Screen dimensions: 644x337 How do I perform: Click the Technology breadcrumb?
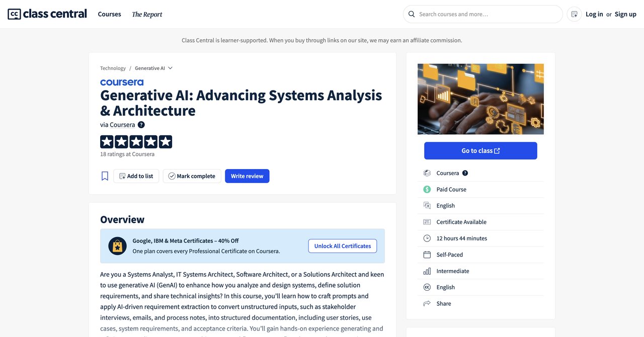coord(113,68)
